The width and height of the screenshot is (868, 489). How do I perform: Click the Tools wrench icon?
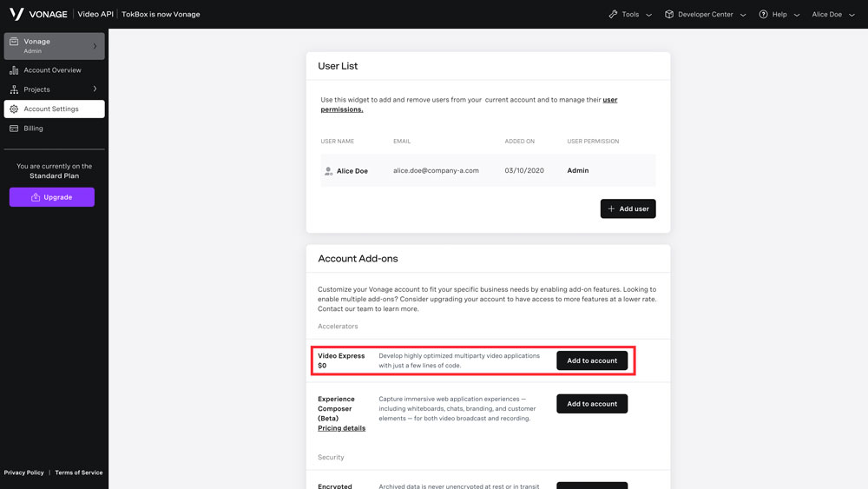613,15
